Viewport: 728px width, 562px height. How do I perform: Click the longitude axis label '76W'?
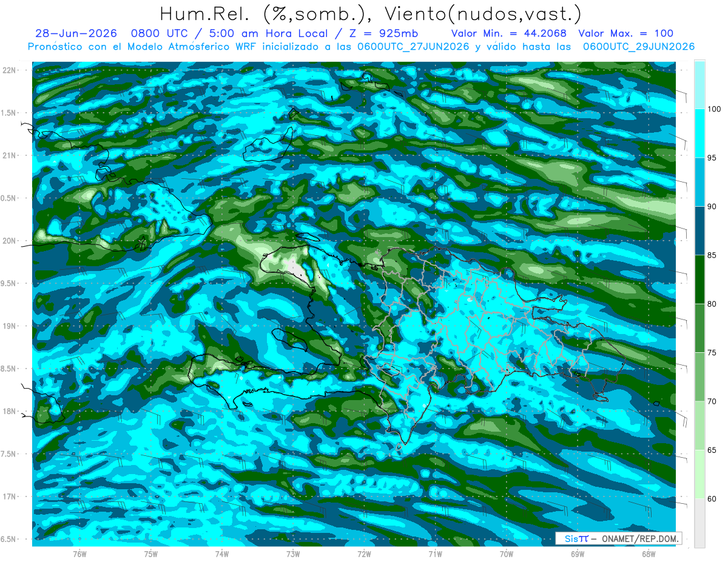point(79,554)
